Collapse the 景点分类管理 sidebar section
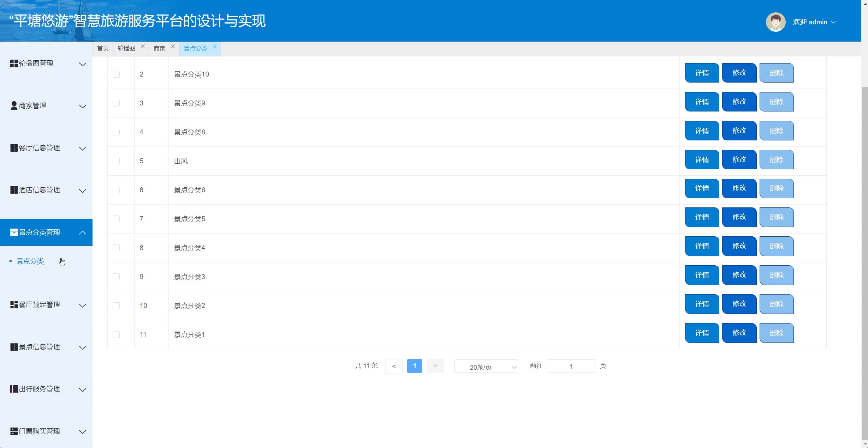868x448 pixels. click(82, 232)
